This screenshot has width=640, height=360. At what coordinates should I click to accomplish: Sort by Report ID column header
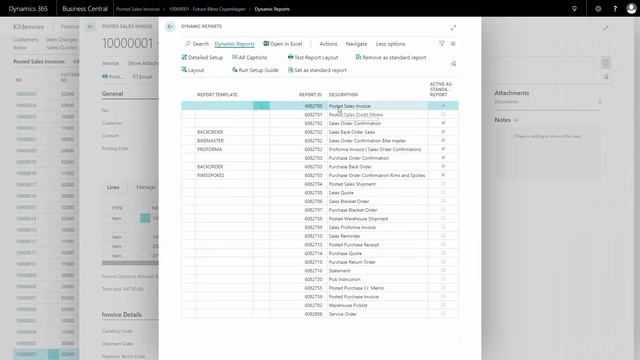tap(310, 95)
